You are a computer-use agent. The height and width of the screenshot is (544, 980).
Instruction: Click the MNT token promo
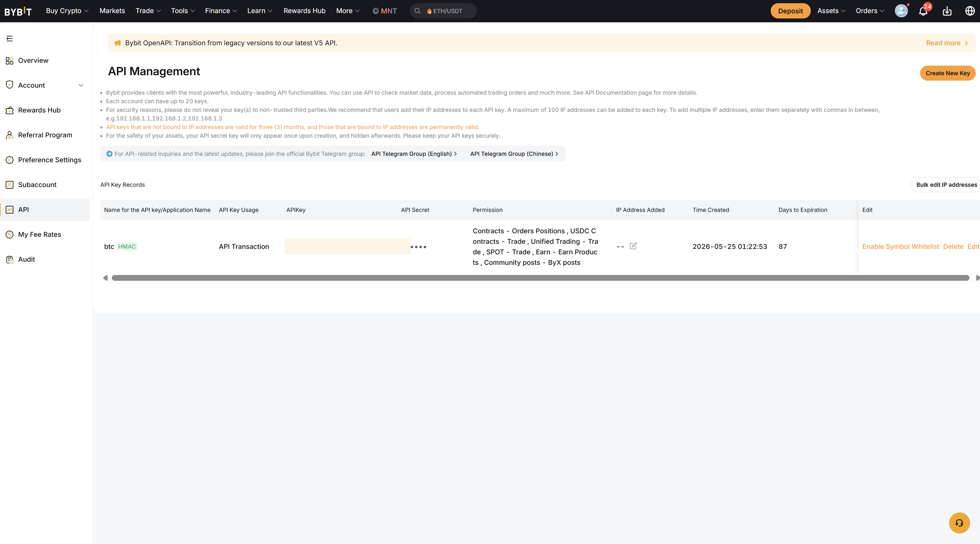point(384,11)
